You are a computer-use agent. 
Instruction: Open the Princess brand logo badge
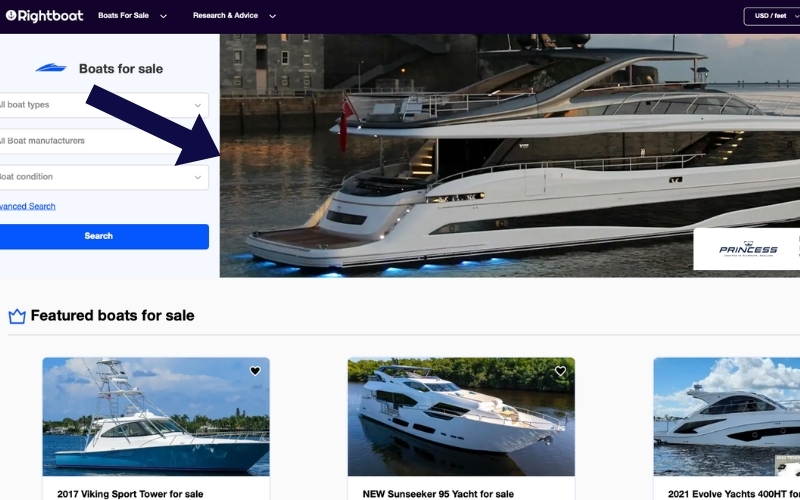point(747,249)
